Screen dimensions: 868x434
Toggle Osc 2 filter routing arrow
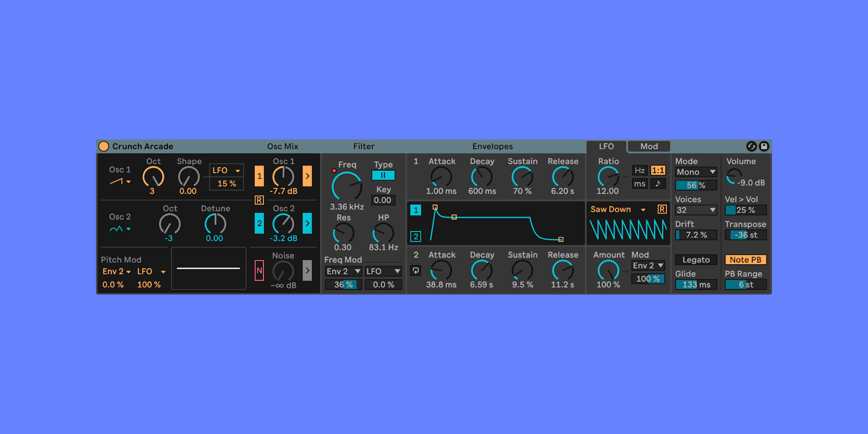[307, 223]
